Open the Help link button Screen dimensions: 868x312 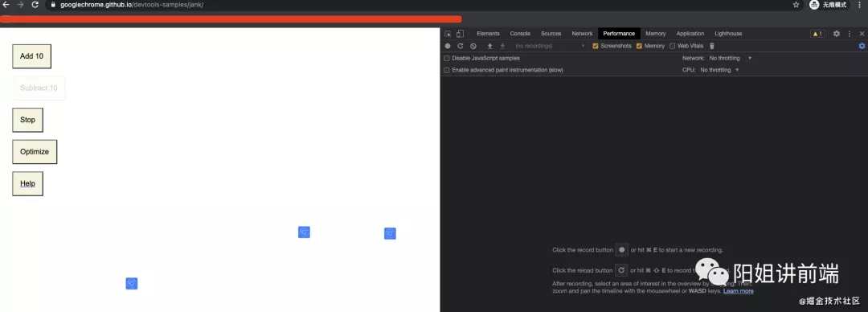pos(27,184)
